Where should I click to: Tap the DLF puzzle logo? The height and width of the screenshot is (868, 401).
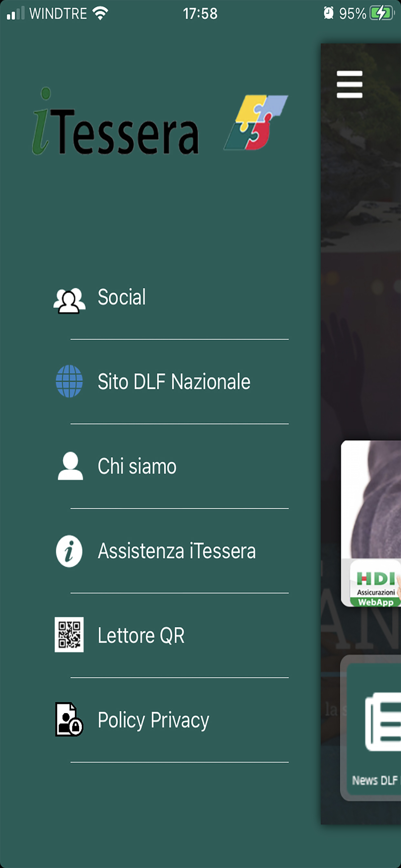pyautogui.click(x=256, y=122)
